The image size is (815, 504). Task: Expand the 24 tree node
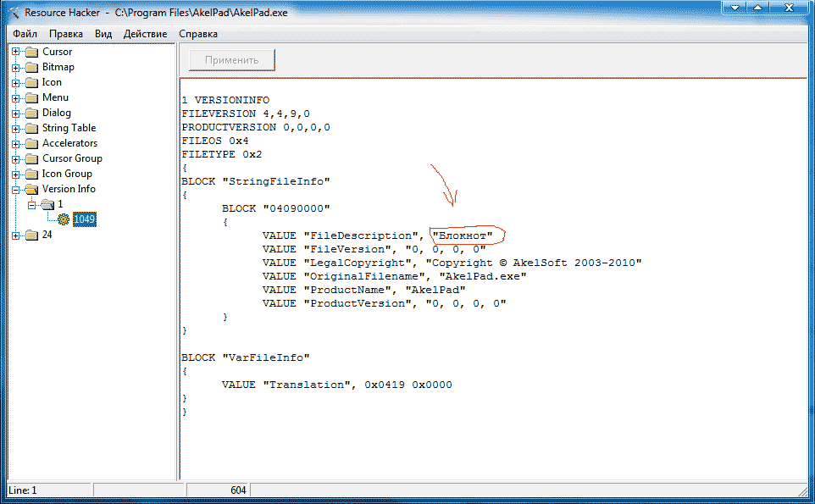coord(15,235)
